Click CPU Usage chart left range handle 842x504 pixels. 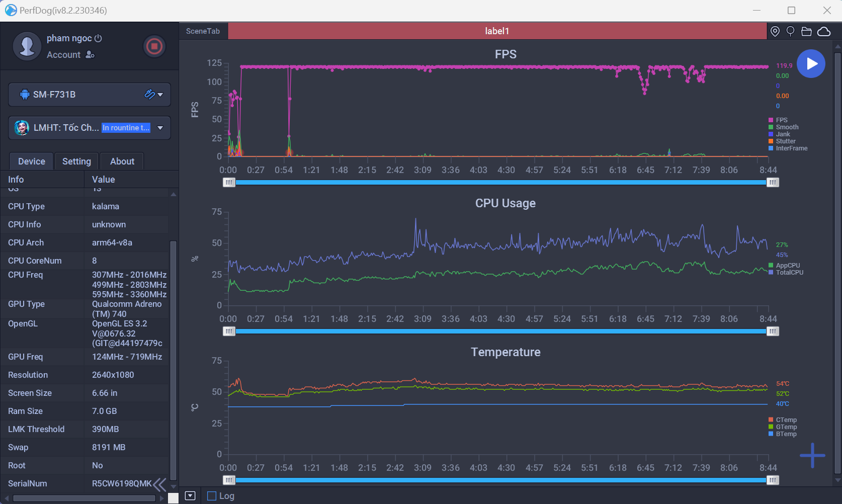pyautogui.click(x=229, y=331)
